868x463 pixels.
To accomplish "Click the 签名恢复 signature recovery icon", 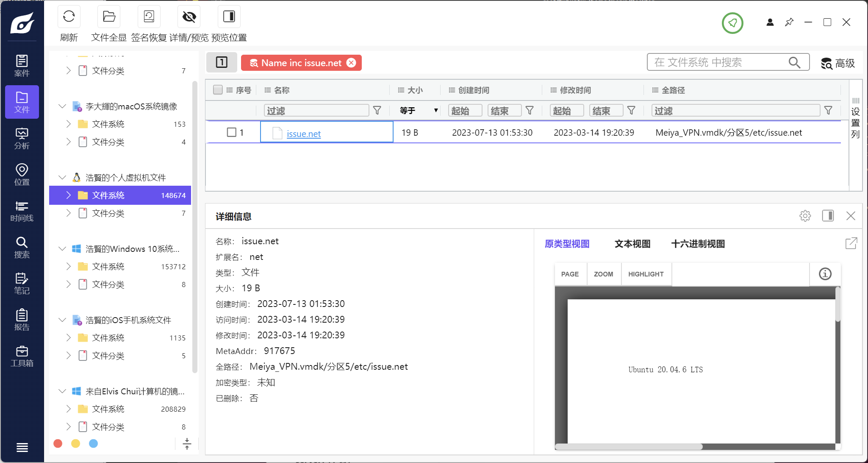I will pyautogui.click(x=149, y=17).
